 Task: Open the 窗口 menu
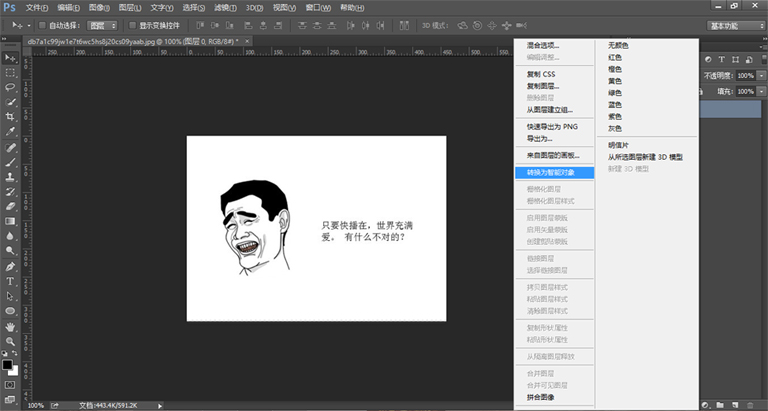tap(318, 8)
